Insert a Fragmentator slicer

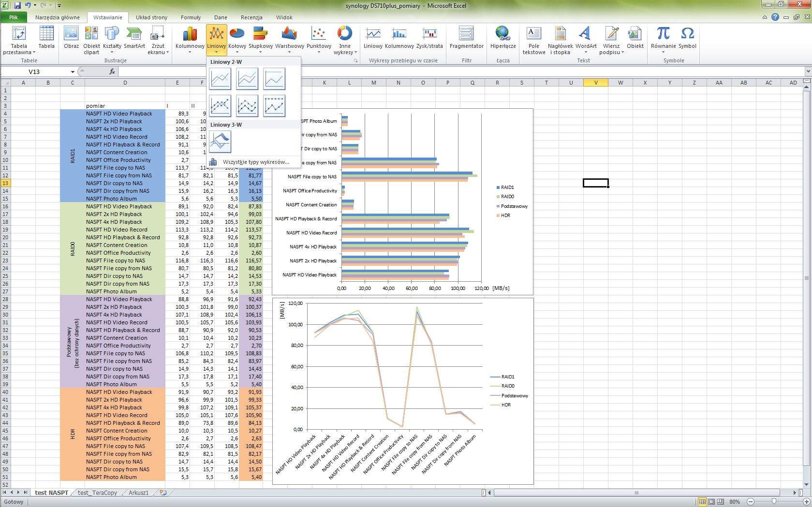click(x=466, y=38)
